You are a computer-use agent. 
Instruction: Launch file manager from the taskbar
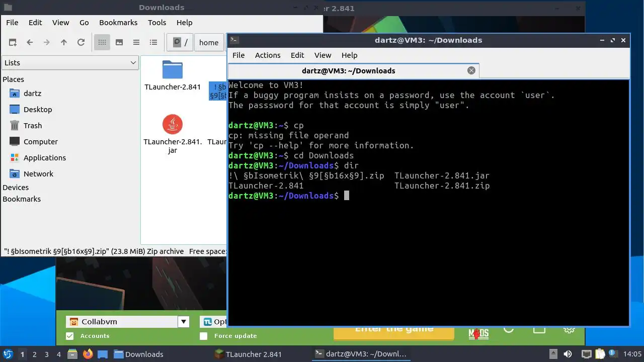pos(72,354)
